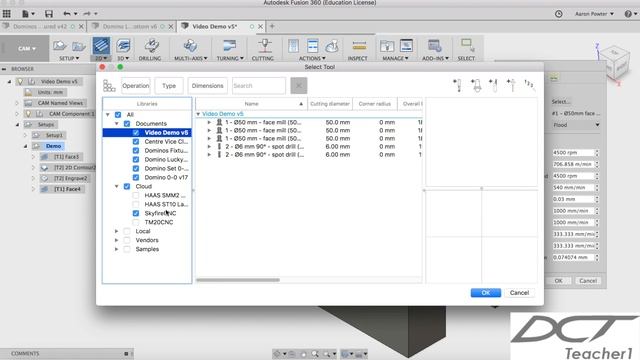Click the 3D milling toolbar icon

123,45
